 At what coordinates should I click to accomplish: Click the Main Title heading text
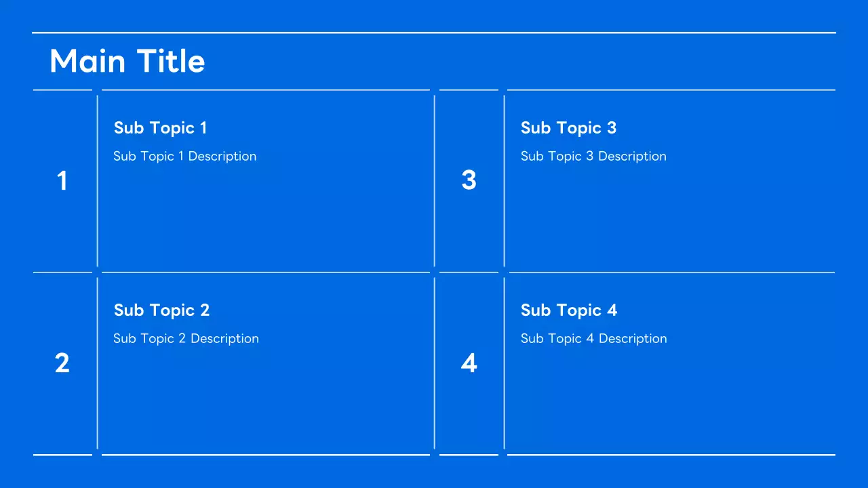coord(127,62)
